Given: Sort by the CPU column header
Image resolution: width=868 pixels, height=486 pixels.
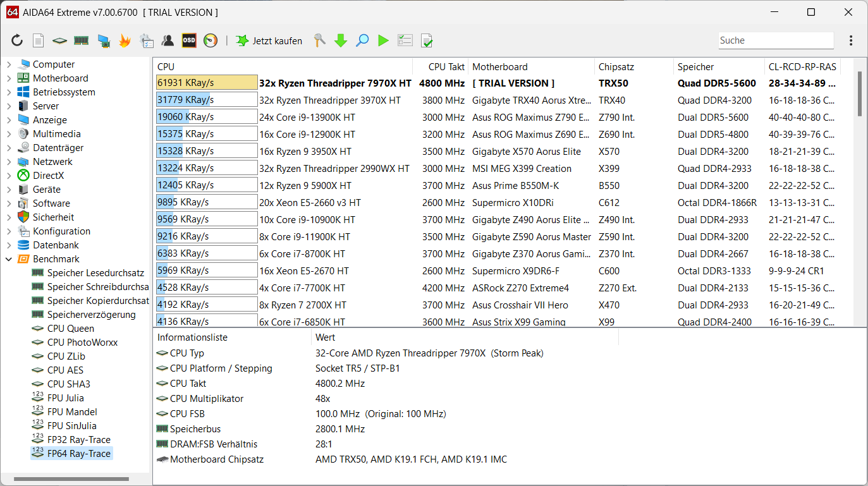Looking at the screenshot, I should (283, 67).
